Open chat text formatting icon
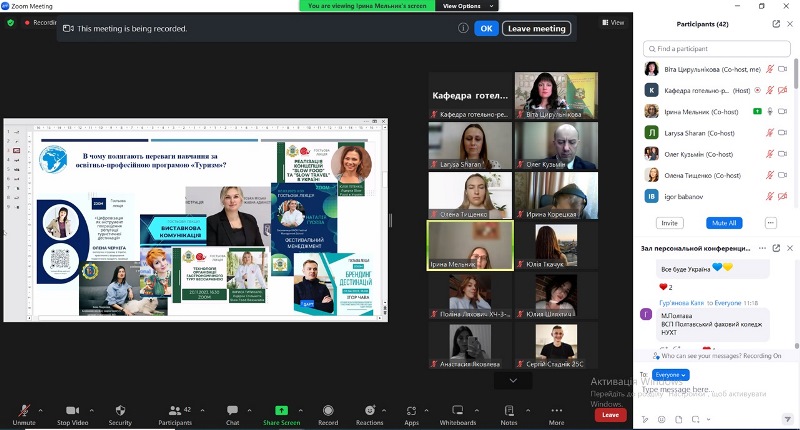800x430 pixels. tap(645, 419)
